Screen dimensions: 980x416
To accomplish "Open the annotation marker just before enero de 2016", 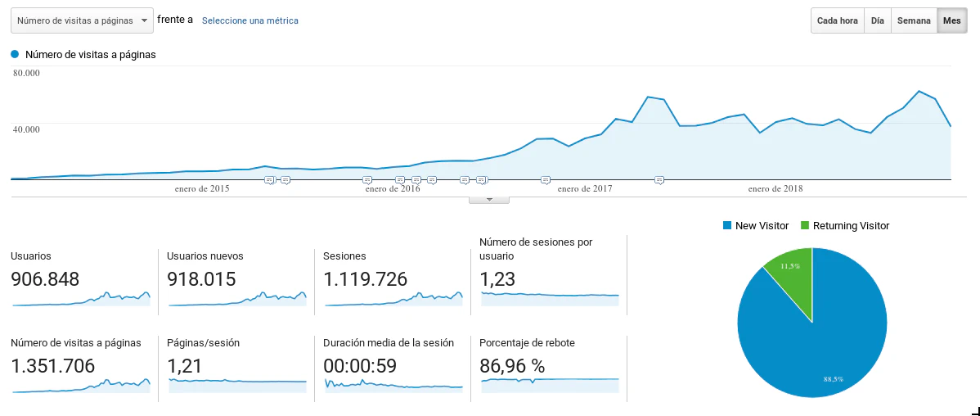I will pyautogui.click(x=367, y=180).
